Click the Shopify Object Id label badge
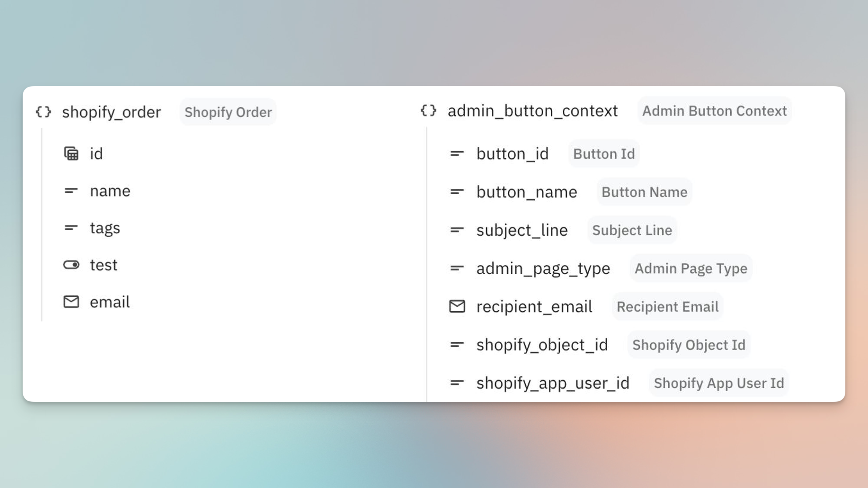This screenshot has width=868, height=488. click(x=689, y=345)
